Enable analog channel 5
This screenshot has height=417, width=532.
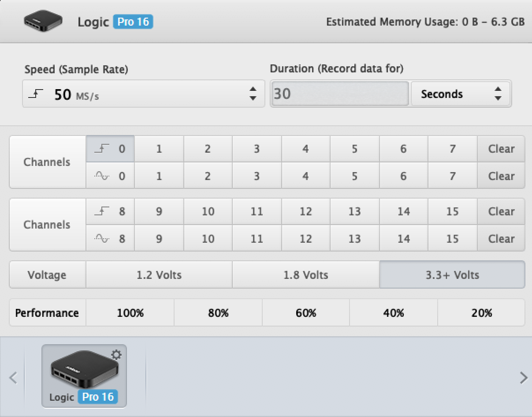[354, 176]
